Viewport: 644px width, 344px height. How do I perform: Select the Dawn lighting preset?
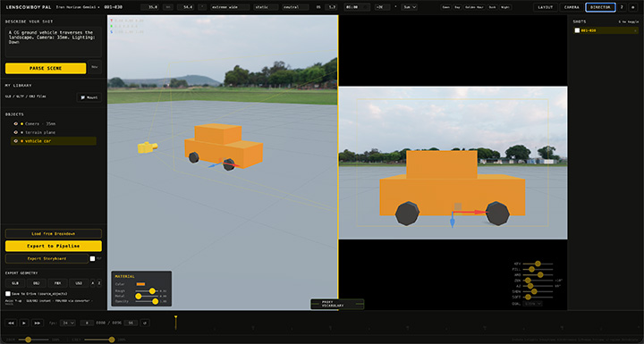446,7
